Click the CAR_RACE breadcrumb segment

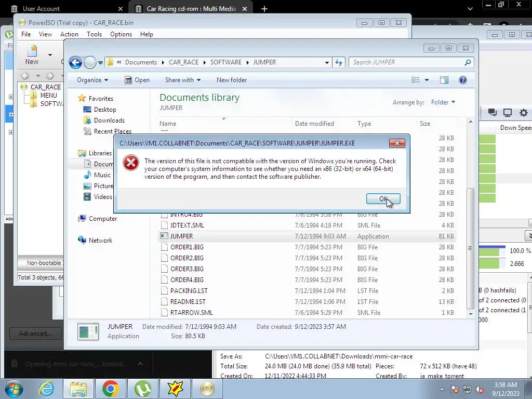click(183, 62)
